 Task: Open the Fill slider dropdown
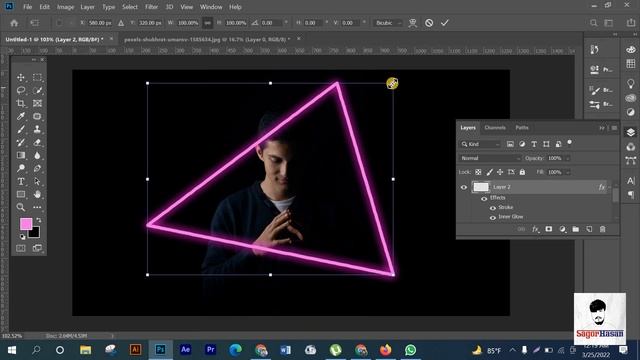pyautogui.click(x=568, y=172)
